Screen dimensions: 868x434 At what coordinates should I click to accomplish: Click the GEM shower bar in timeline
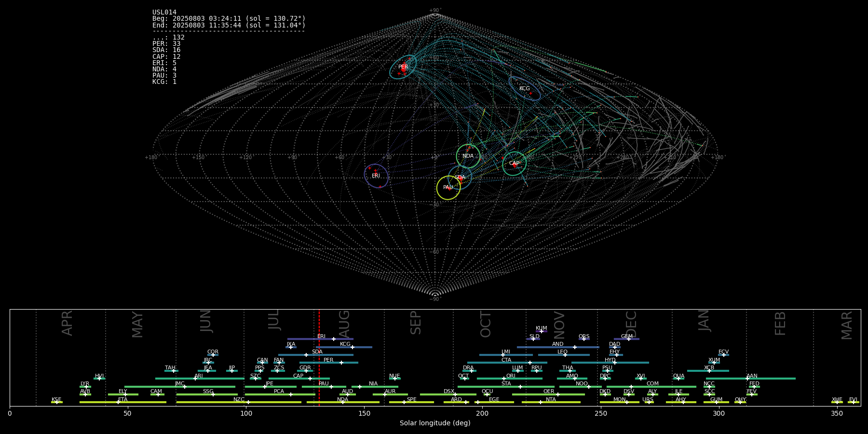[x=626, y=339]
